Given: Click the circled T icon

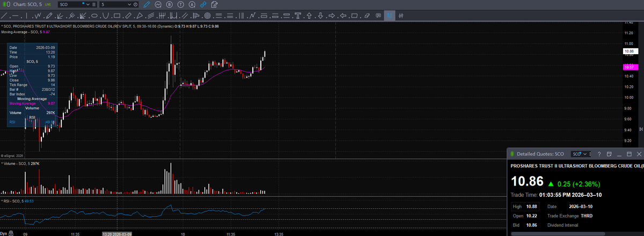Looking at the screenshot, I should [x=180, y=4].
